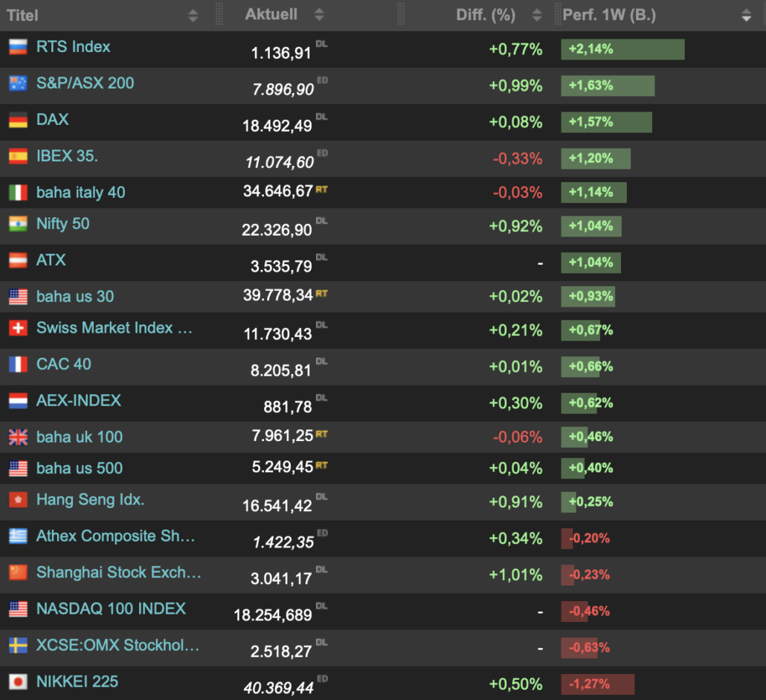Open the CAC 40 link

pyautogui.click(x=63, y=365)
